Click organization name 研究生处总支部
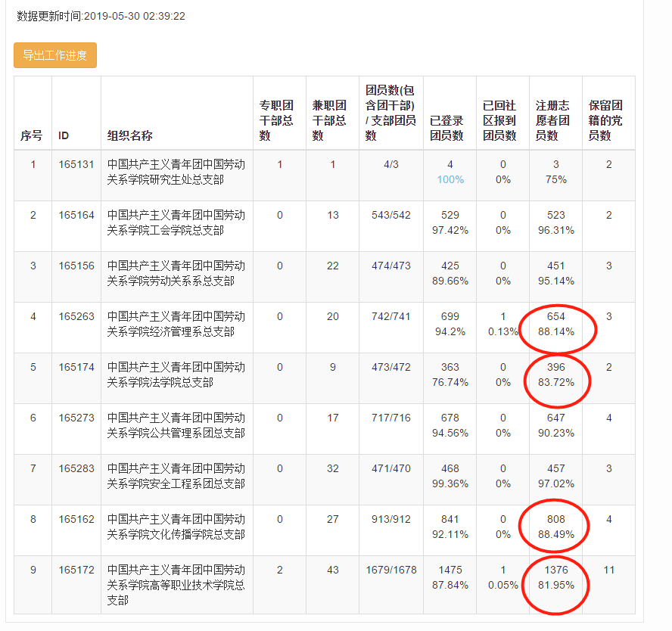This screenshot has height=631, width=672. coord(176,172)
